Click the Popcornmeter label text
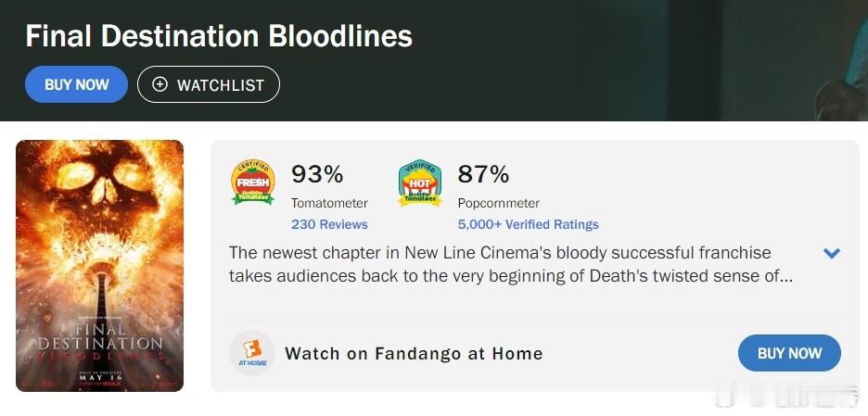The image size is (868, 416). [499, 203]
